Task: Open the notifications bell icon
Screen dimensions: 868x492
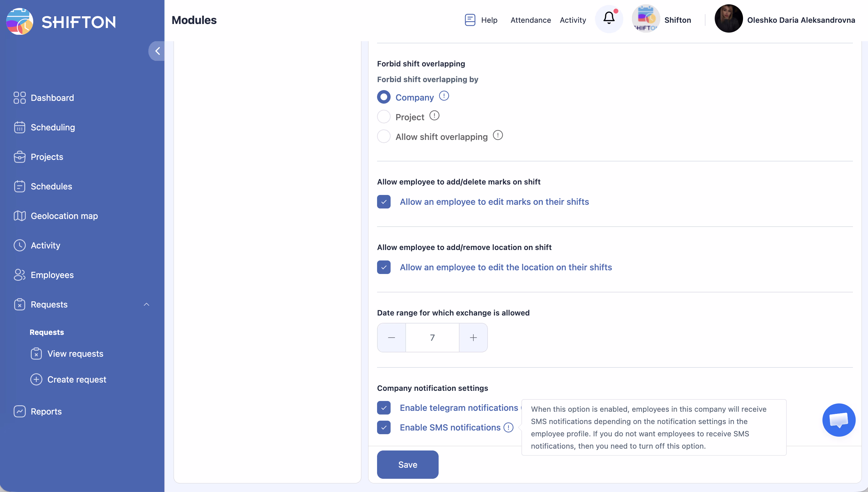Action: coord(609,18)
